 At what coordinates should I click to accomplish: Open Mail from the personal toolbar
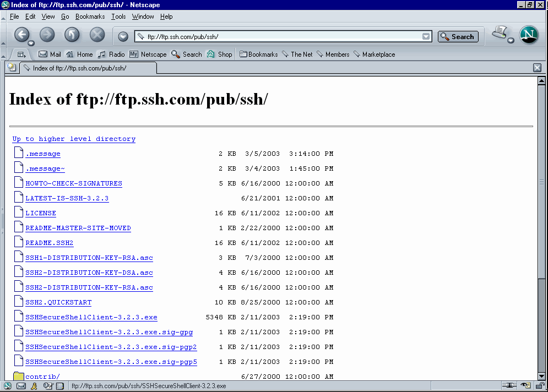point(50,55)
